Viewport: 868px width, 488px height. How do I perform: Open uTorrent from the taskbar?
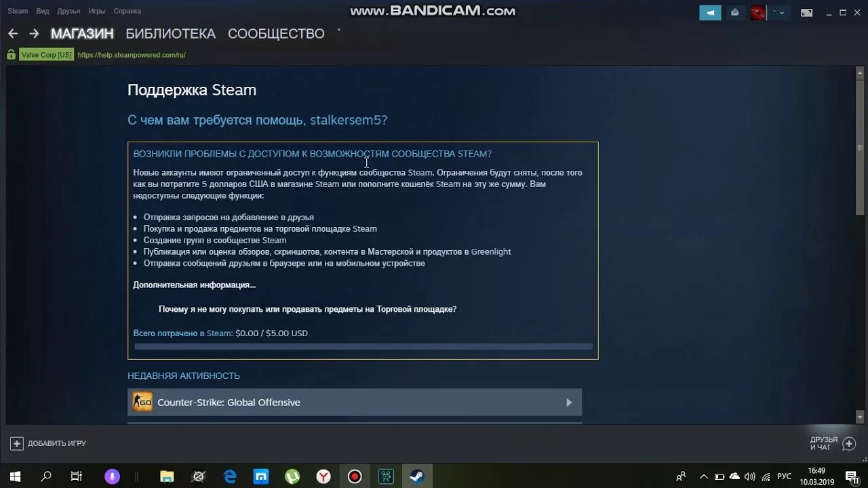pos(292,476)
